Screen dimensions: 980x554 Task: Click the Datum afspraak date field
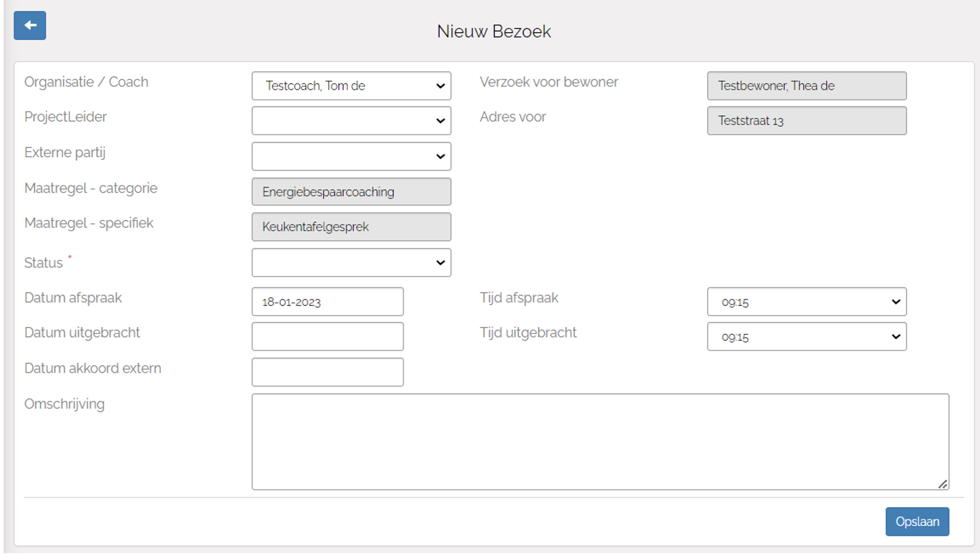pos(327,302)
